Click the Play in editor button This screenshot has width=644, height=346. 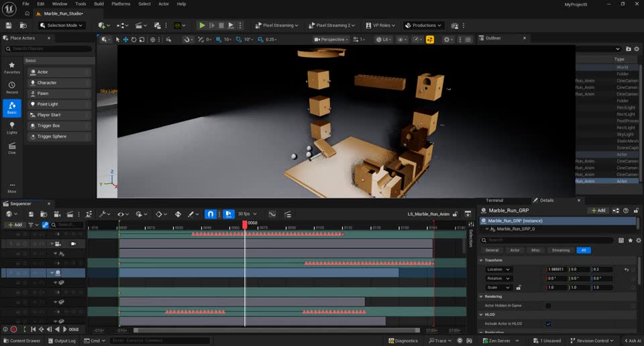pos(202,25)
